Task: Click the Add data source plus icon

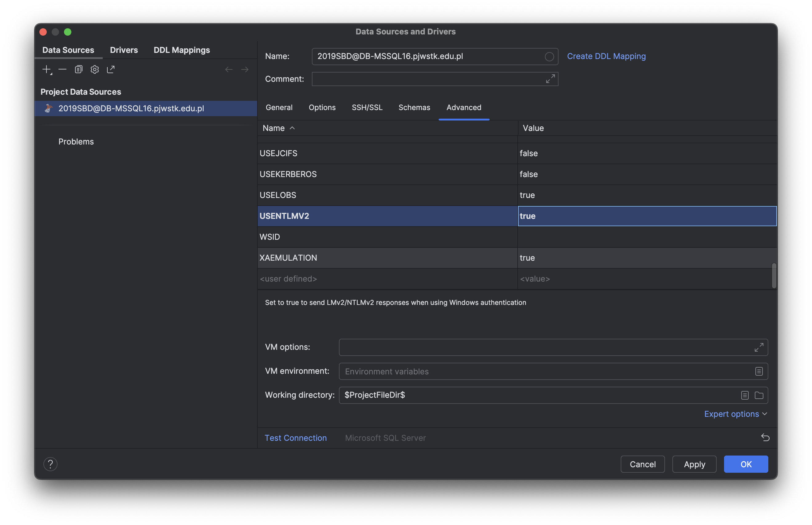Action: (x=47, y=69)
